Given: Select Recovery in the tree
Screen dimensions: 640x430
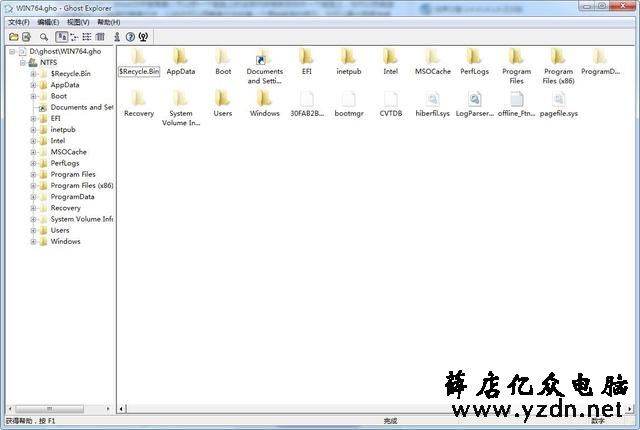Looking at the screenshot, I should coord(66,208).
